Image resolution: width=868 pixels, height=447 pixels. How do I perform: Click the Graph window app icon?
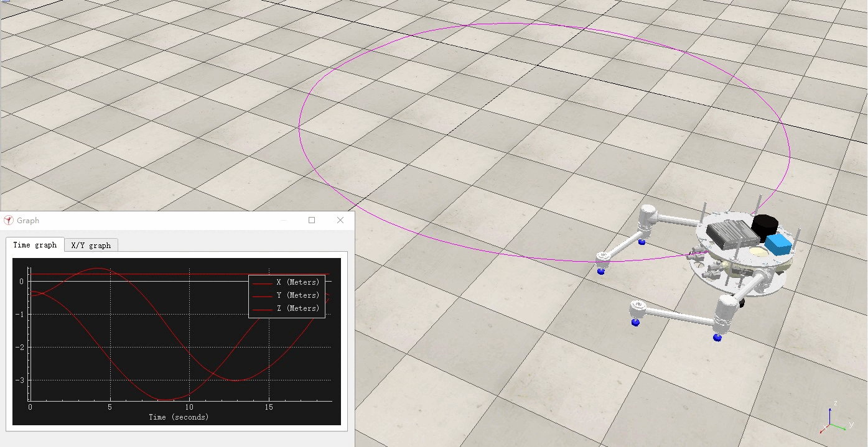click(x=9, y=220)
